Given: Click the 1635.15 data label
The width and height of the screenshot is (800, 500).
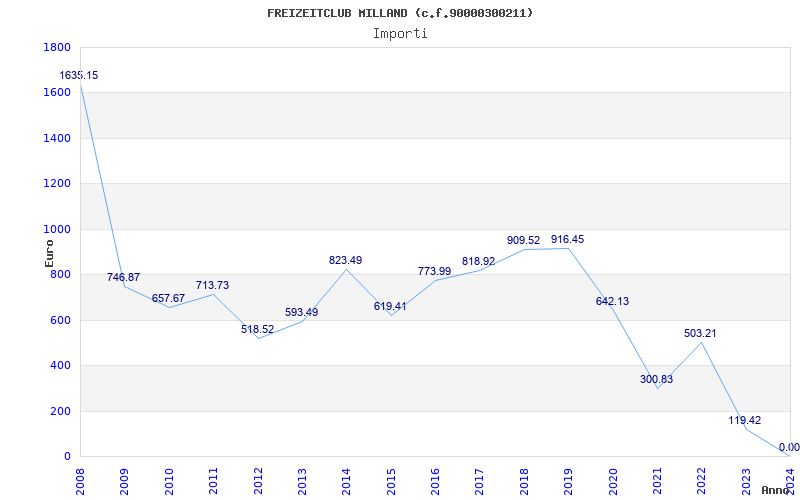Looking at the screenshot, I should pyautogui.click(x=79, y=76).
